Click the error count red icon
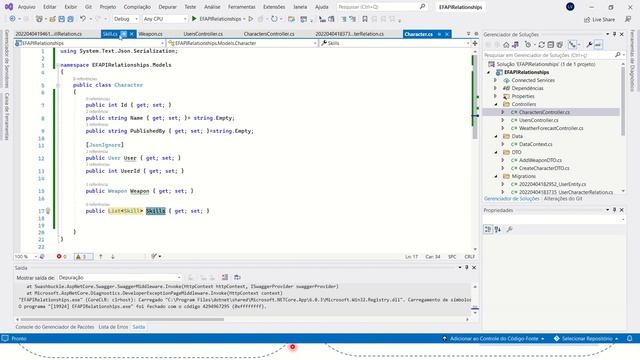Viewport: 640px width, 360px height. click(x=59, y=256)
